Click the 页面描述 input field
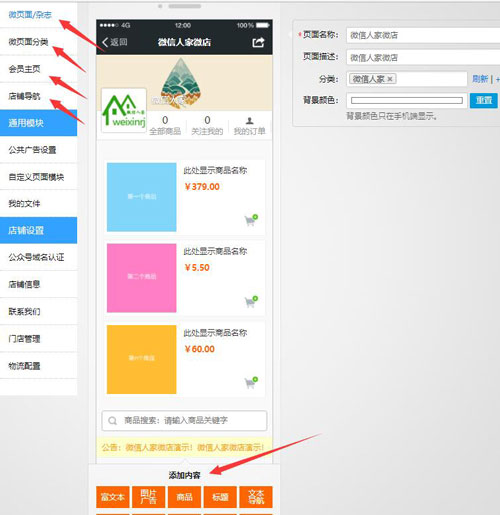 pyautogui.click(x=423, y=57)
